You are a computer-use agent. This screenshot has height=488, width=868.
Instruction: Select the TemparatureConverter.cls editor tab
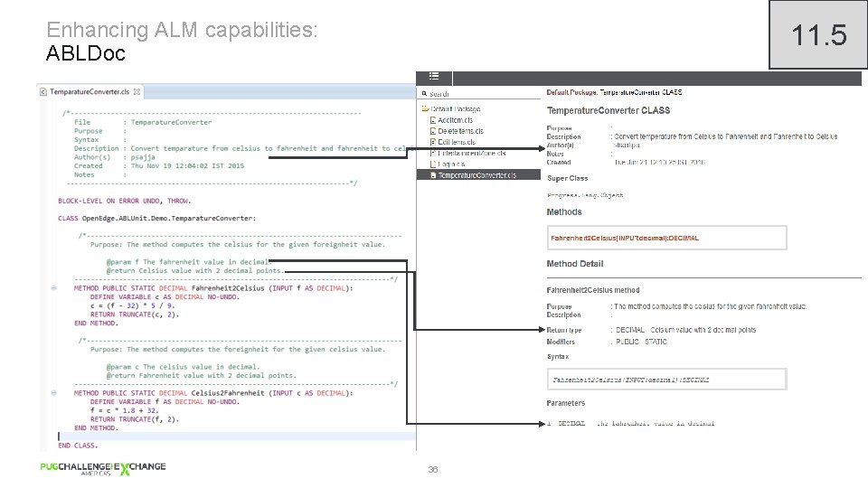click(x=90, y=92)
